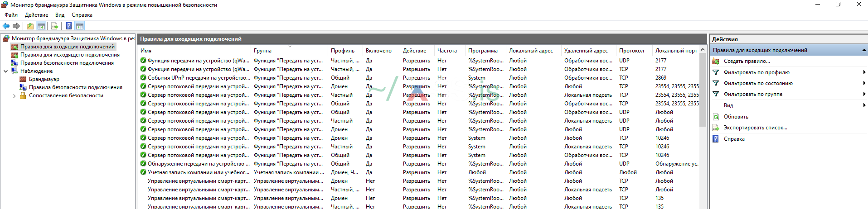Click the top-level Правила безопасности подключения tree icon
The height and width of the screenshot is (209, 868).
tap(15, 63)
